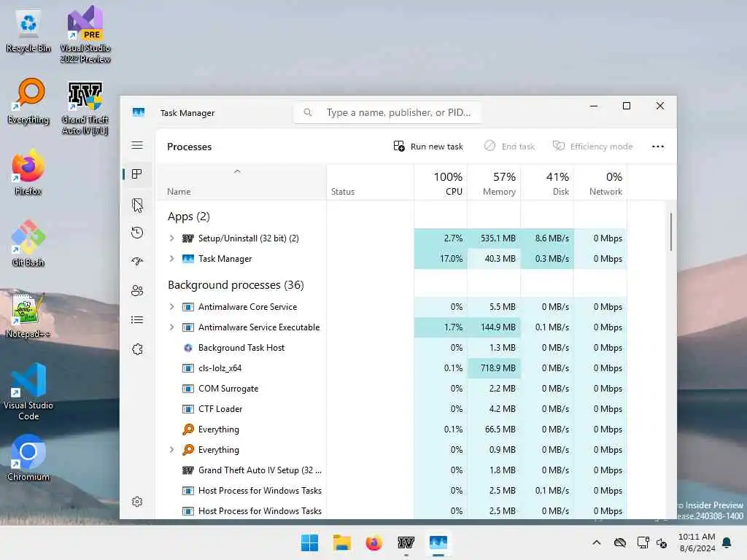Click the 718.9 MB memory cell
747x560 pixels.
tap(495, 368)
